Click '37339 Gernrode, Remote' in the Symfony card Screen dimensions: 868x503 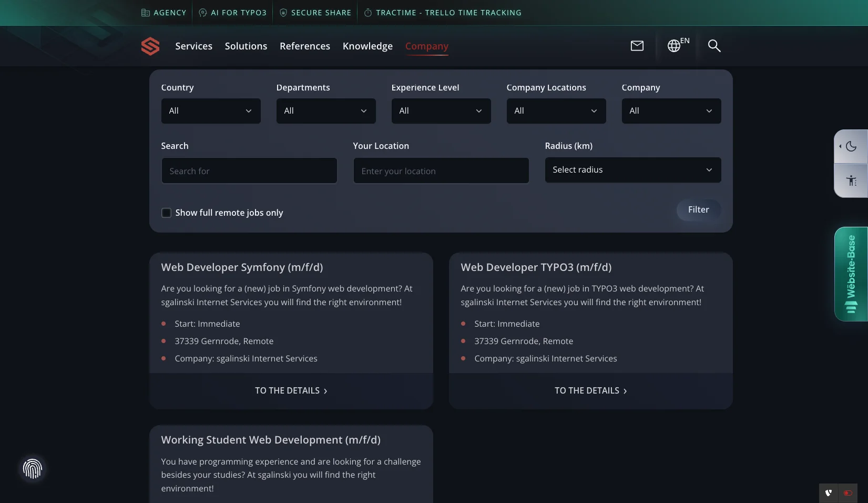point(224,341)
